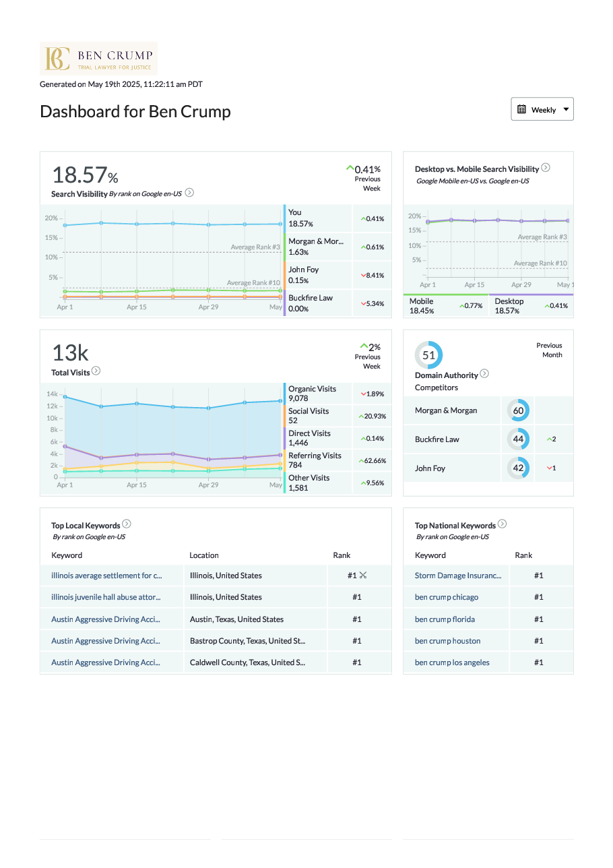This screenshot has height=868, width=613.
Task: Click the calendar icon in Weekly selector
Action: click(x=522, y=109)
